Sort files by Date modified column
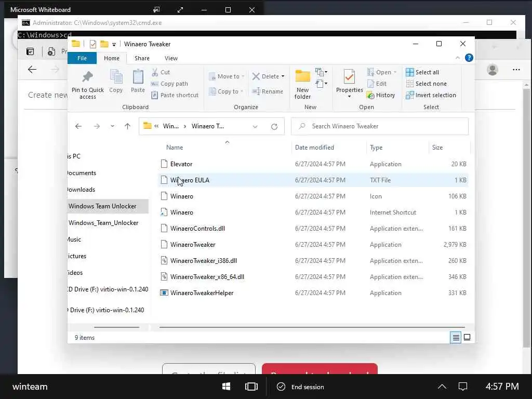This screenshot has width=532, height=399. click(314, 148)
